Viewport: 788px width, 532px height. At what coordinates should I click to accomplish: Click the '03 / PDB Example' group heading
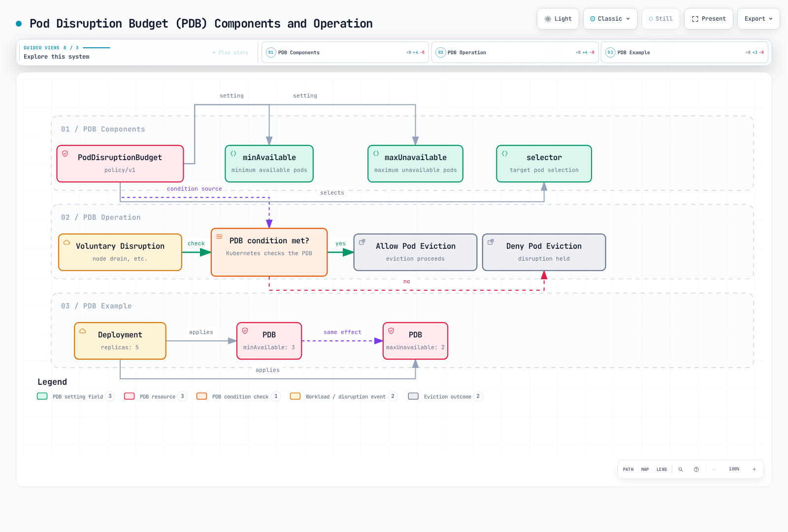click(x=97, y=306)
